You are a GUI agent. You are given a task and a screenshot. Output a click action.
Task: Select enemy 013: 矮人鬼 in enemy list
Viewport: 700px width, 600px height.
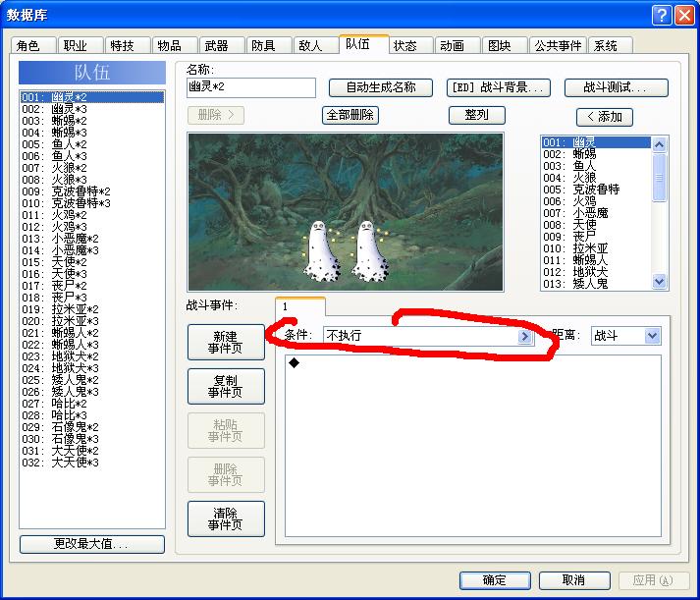tap(596, 284)
